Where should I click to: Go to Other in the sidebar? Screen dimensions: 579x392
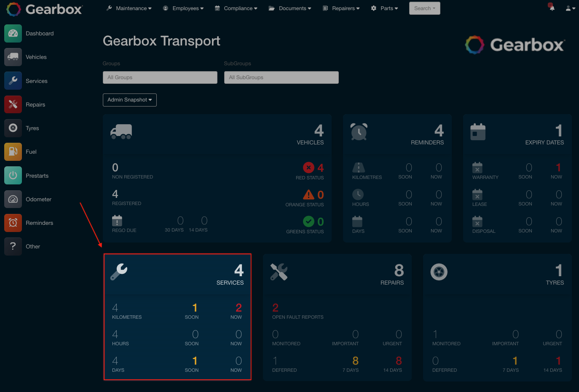(33, 247)
